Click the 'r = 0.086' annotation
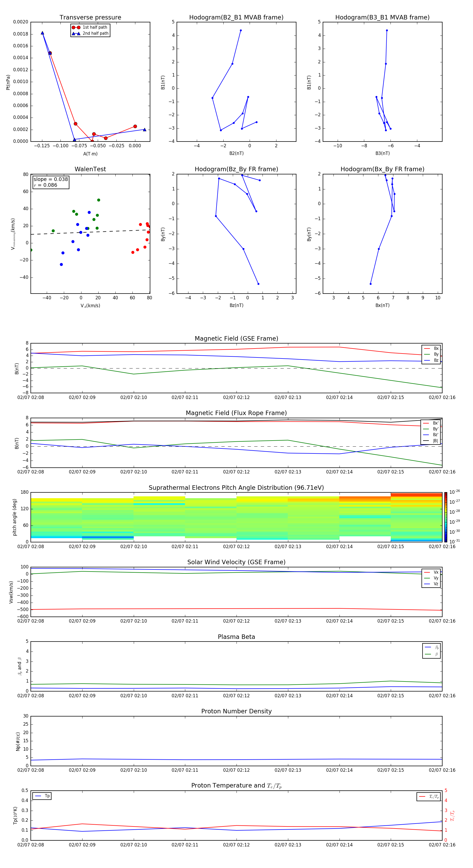Viewport: 473px width, 868px height. click(45, 185)
